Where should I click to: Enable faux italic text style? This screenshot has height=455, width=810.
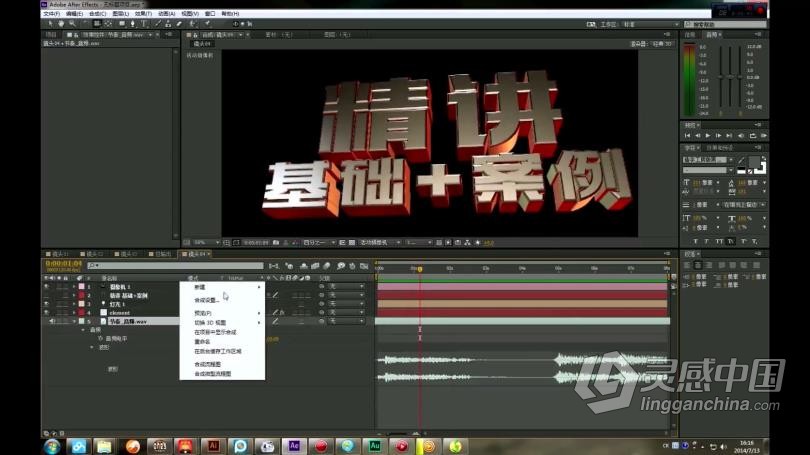pyautogui.click(x=707, y=241)
